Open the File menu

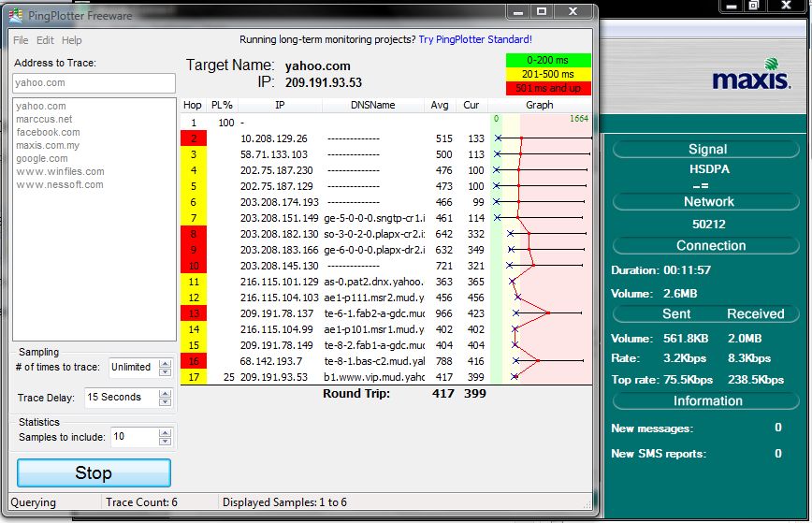pos(21,40)
